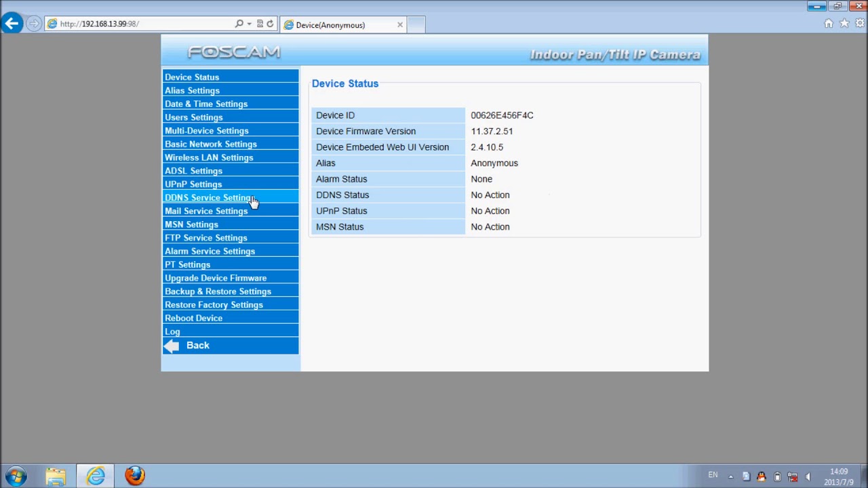This screenshot has height=488, width=868.
Task: Click firmware version value 11.37.2.51
Action: point(492,131)
